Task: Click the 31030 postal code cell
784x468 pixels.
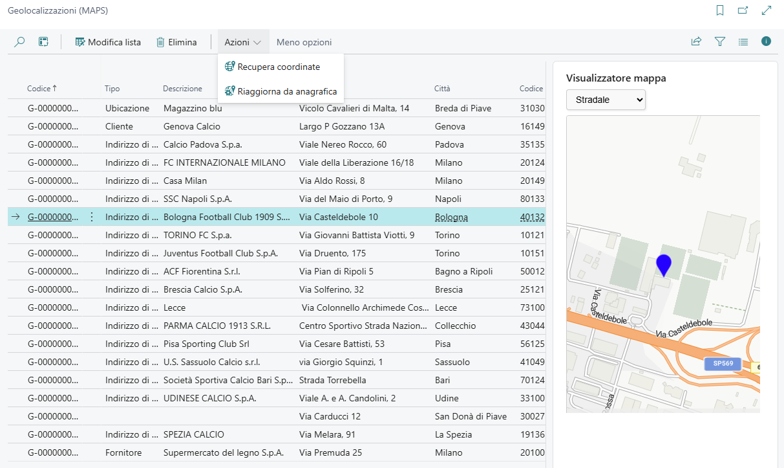Action: [532, 108]
